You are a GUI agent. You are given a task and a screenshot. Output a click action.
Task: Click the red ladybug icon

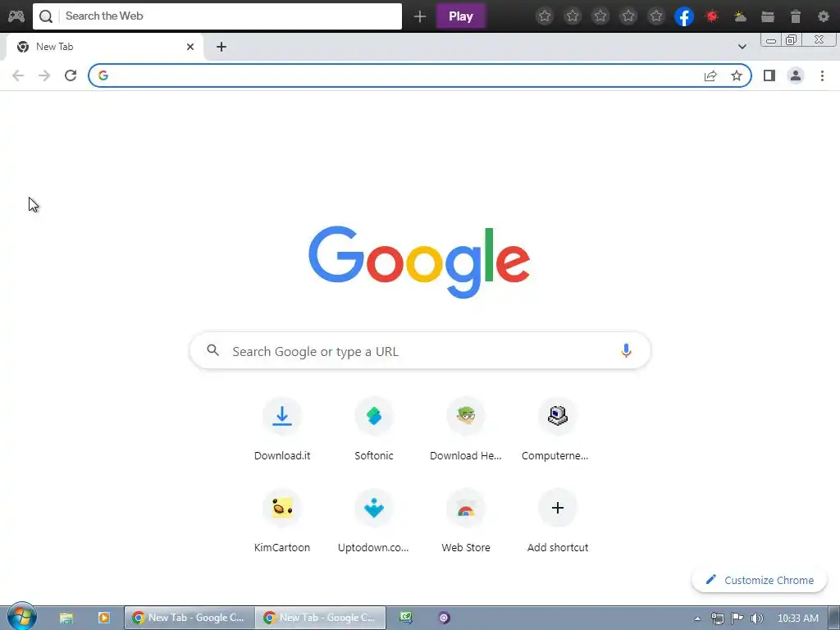pyautogui.click(x=712, y=16)
